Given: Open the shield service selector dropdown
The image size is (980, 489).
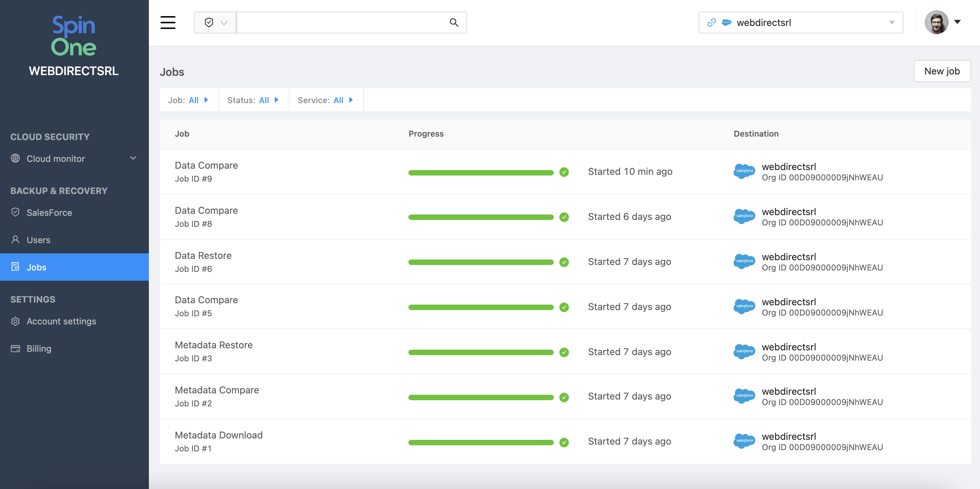Looking at the screenshot, I should click(215, 23).
